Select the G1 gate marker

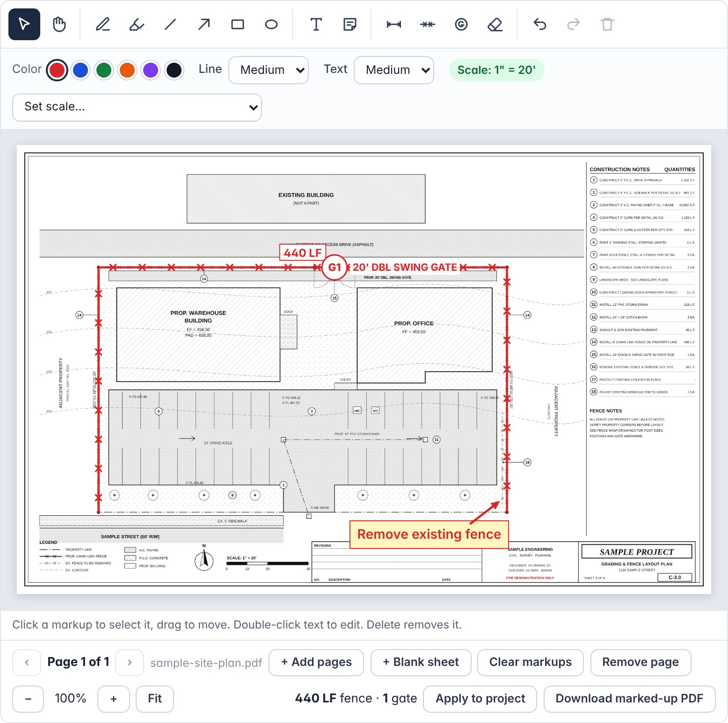click(335, 268)
